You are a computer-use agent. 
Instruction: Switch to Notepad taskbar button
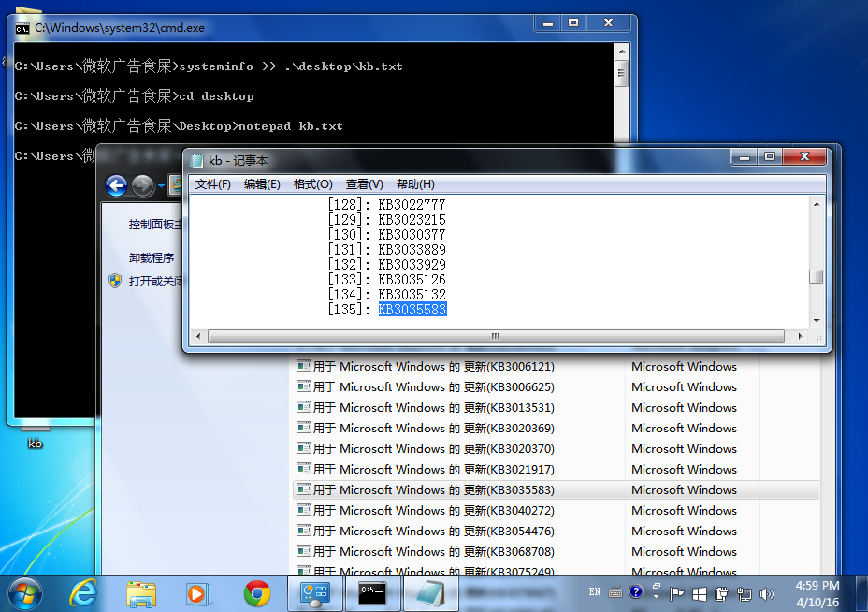click(430, 593)
